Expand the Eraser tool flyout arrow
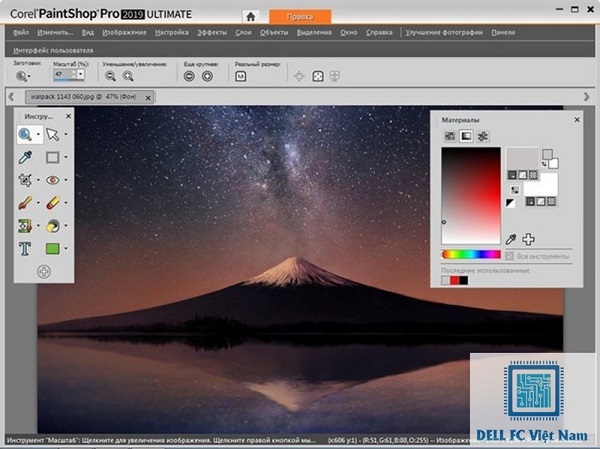 66,203
